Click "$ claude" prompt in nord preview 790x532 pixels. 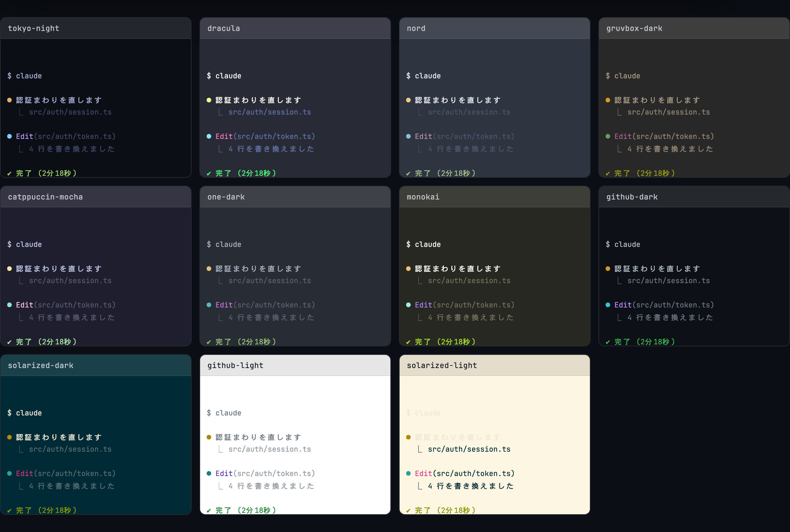[424, 76]
